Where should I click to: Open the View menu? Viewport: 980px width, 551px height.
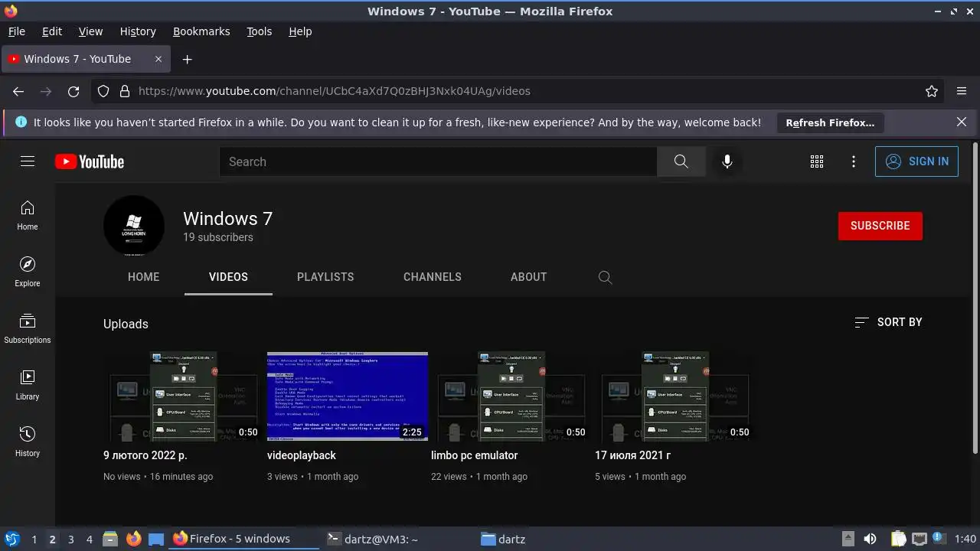pos(90,31)
